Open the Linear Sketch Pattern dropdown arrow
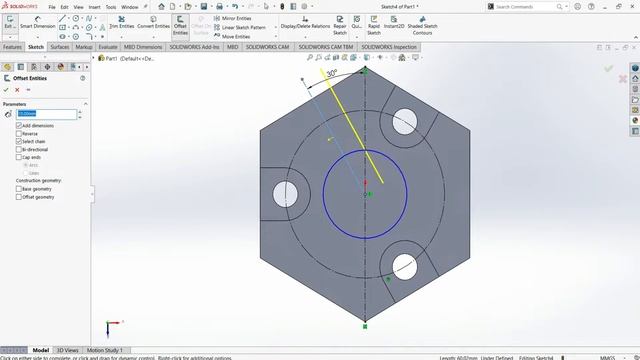This screenshot has width=640, height=360. tap(276, 27)
